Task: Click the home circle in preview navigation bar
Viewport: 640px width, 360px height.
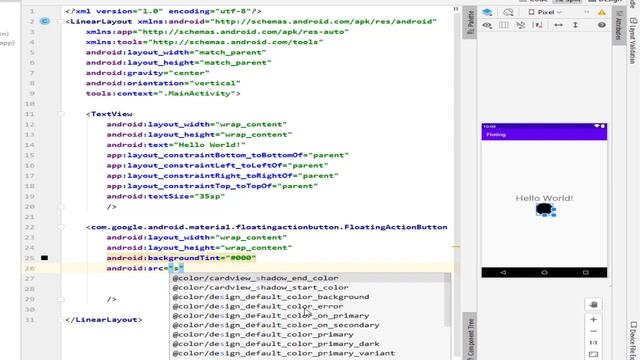Action: pyautogui.click(x=544, y=272)
